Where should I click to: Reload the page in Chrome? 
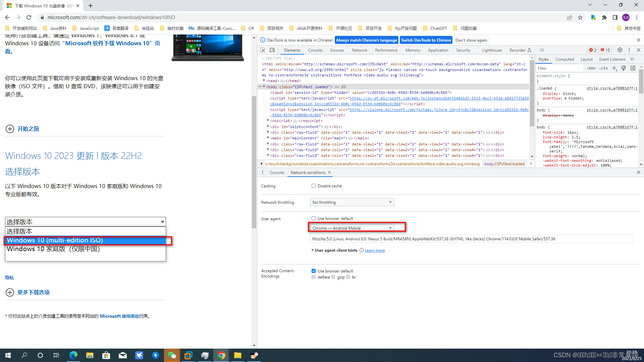coord(29,17)
